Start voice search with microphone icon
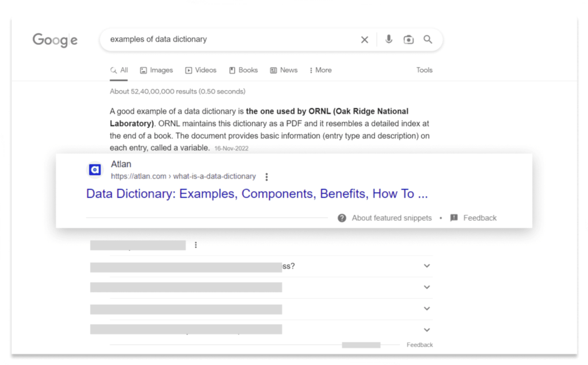588x365 pixels. click(389, 40)
